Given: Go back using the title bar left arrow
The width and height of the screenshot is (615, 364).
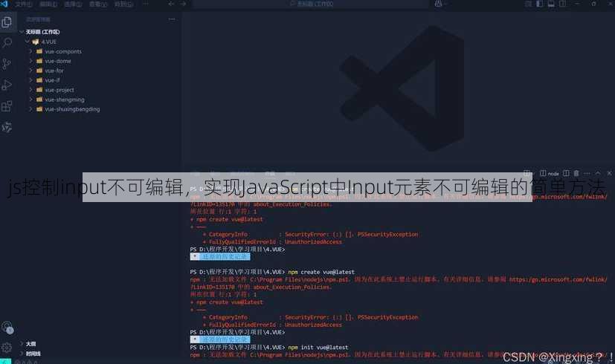Looking at the screenshot, I should [x=171, y=4].
